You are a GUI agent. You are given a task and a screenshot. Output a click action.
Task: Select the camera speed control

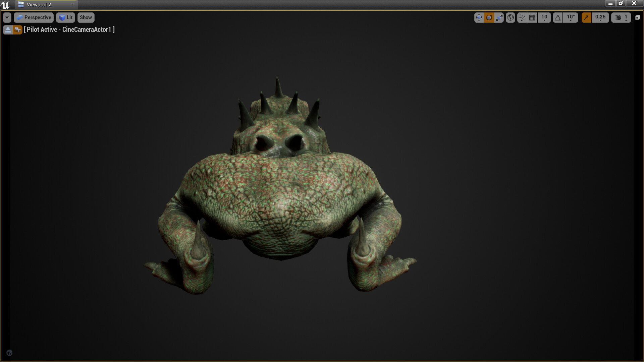click(x=619, y=17)
